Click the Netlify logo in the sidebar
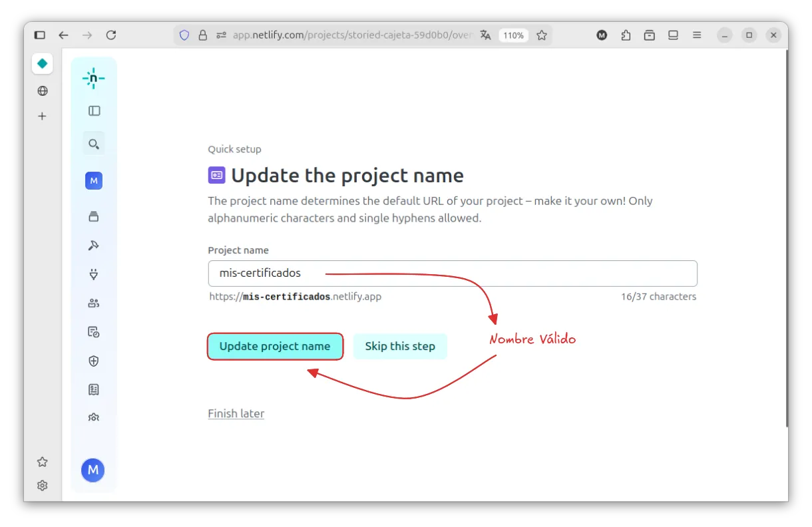The image size is (812, 527). click(x=93, y=78)
